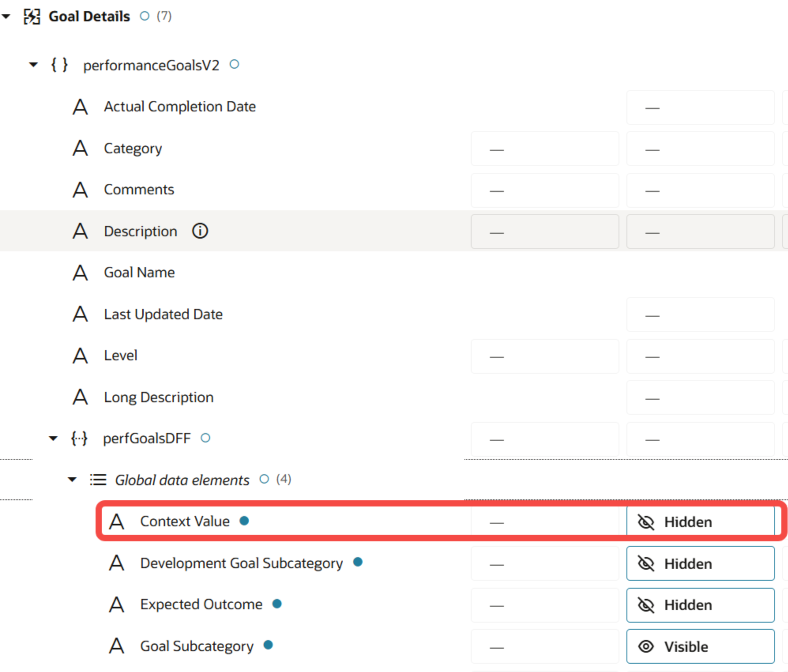Toggle Goal Subcategory Visible button
Image resolution: width=788 pixels, height=672 pixels.
700,646
